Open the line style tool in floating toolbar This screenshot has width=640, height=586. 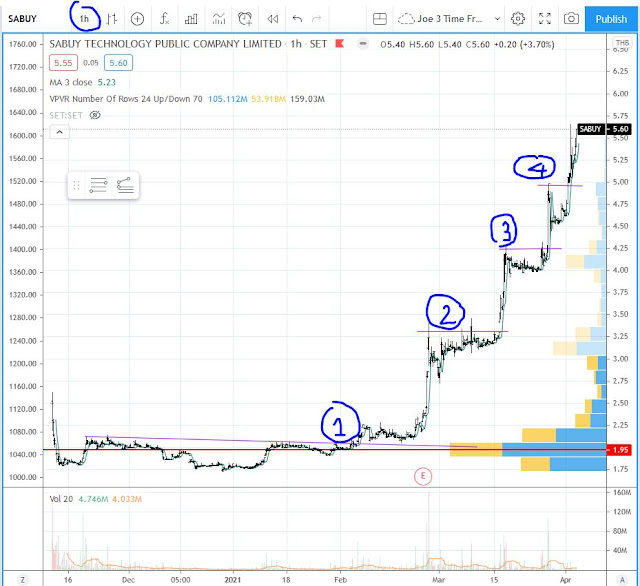pyautogui.click(x=98, y=185)
